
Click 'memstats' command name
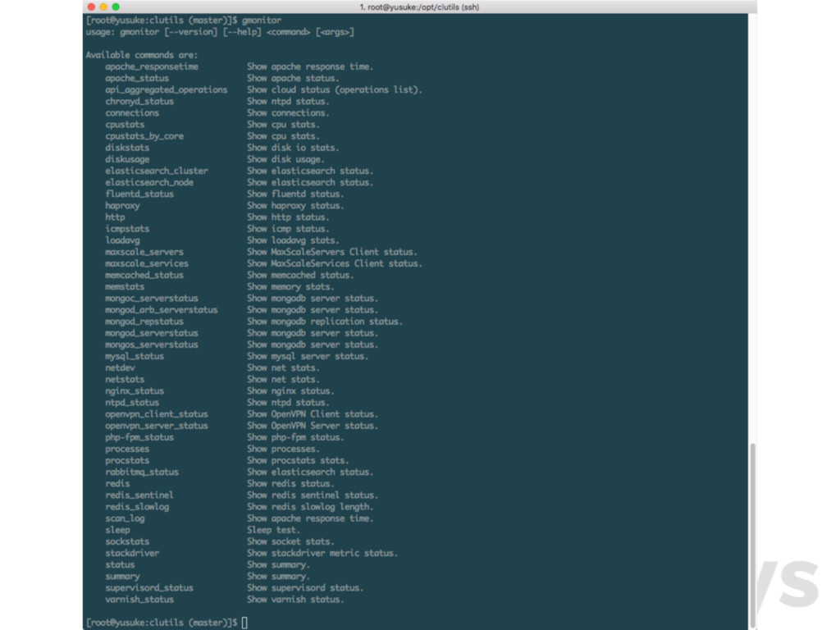(x=125, y=286)
